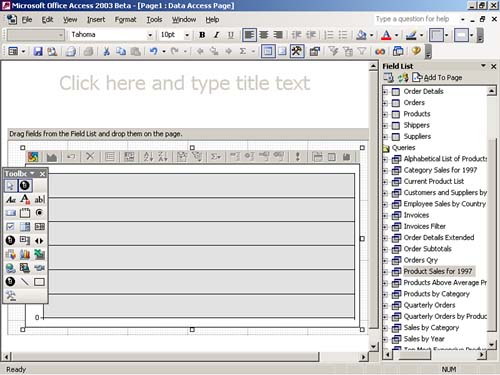Select the Bound Span tool in the Toolbox
This screenshot has height=375, width=500.
[x=25, y=199]
